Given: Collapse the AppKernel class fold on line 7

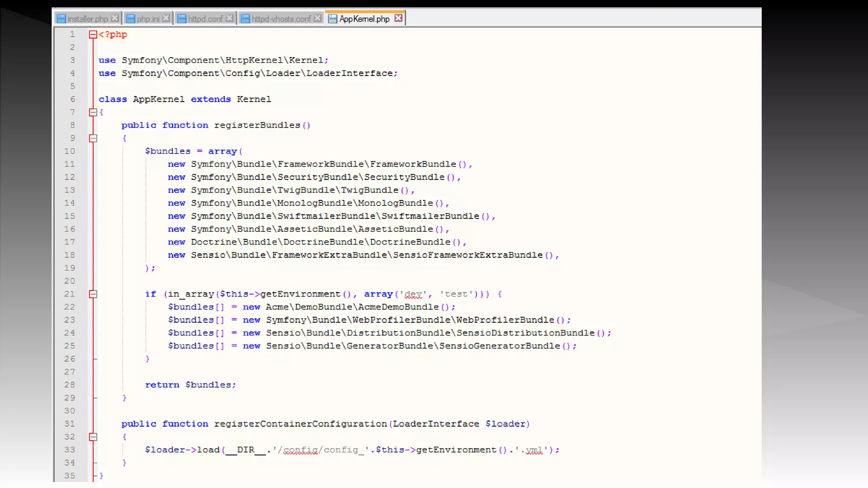Looking at the screenshot, I should tap(93, 112).
